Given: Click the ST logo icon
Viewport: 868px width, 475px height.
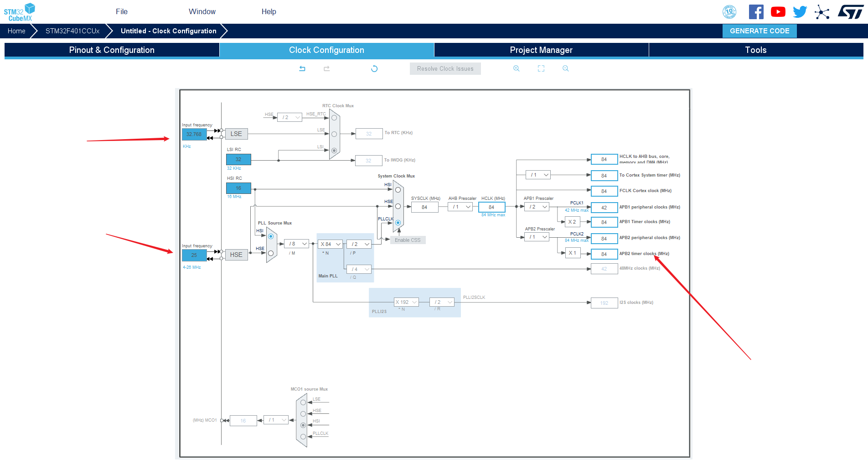Looking at the screenshot, I should [851, 12].
